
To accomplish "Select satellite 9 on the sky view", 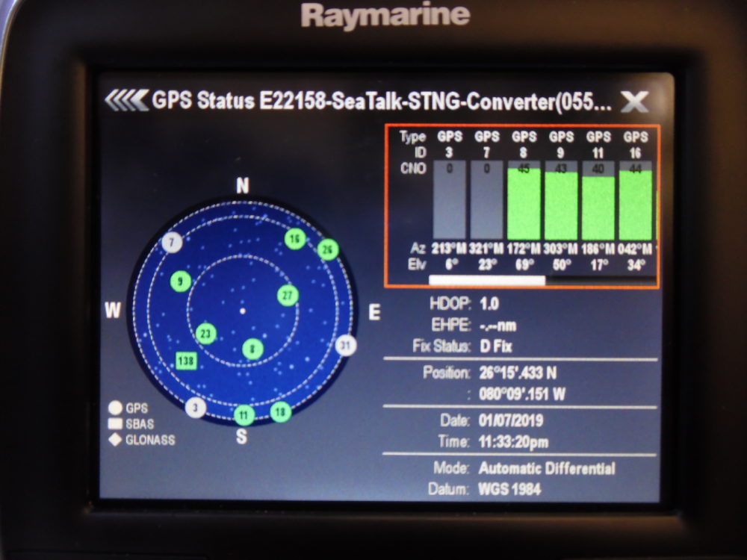I will pyautogui.click(x=181, y=281).
